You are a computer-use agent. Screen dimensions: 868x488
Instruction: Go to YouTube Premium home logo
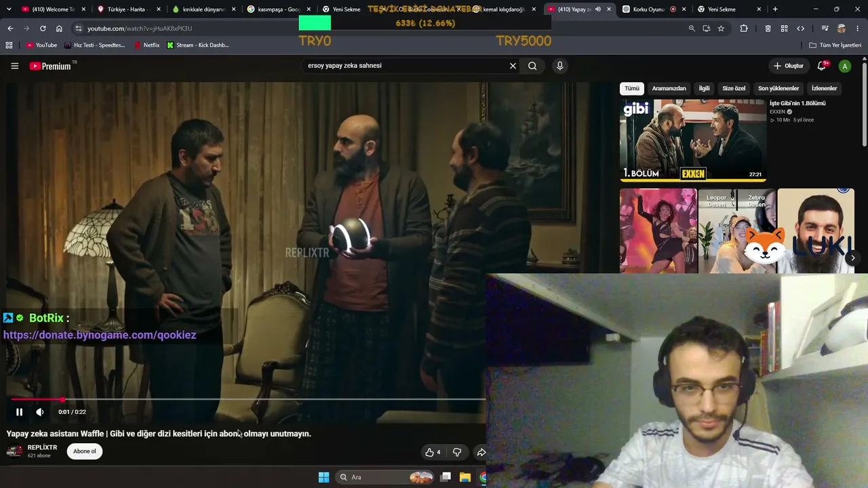(50, 66)
